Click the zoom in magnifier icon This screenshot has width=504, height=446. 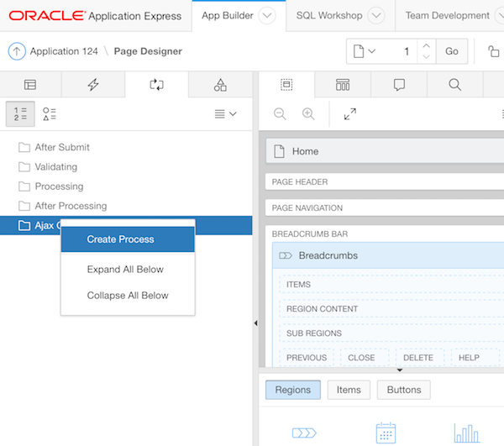pos(308,114)
